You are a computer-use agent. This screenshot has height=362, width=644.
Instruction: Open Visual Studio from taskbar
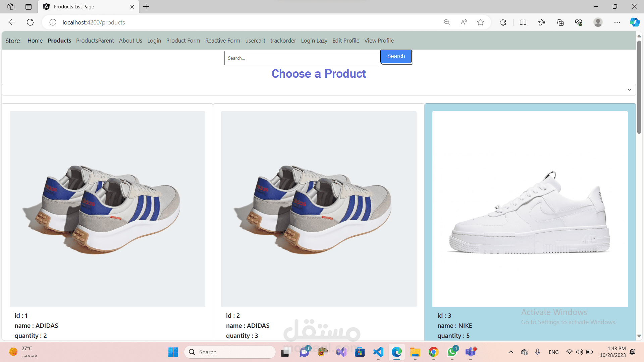(341, 352)
